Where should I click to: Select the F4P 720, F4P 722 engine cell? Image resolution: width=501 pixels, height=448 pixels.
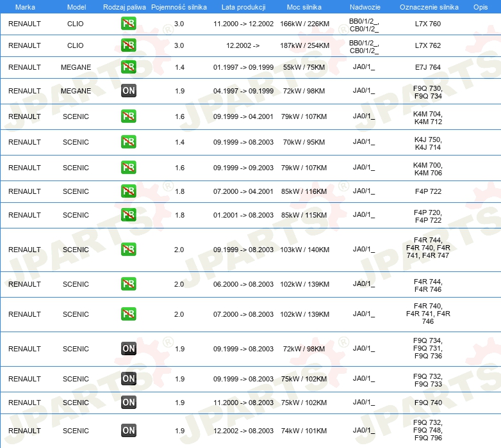point(428,216)
